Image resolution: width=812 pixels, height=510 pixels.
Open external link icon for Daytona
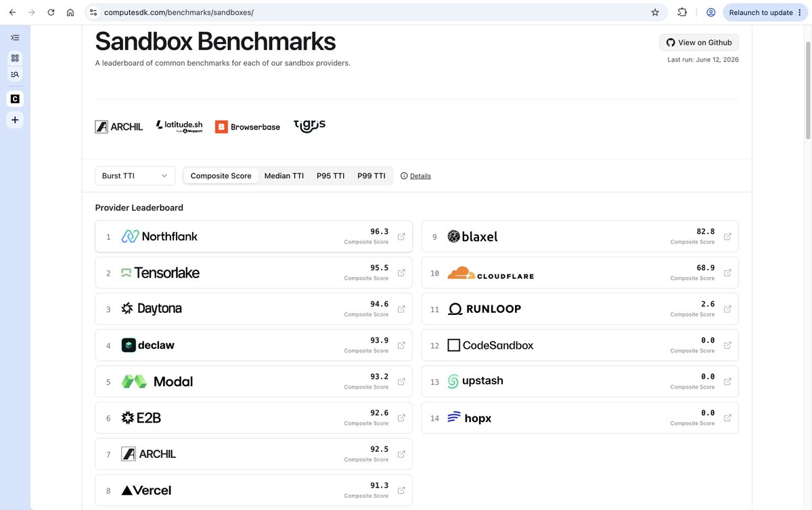pyautogui.click(x=401, y=309)
